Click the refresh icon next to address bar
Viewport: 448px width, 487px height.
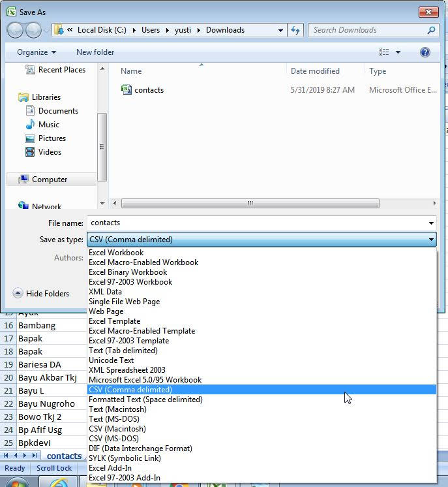point(295,30)
